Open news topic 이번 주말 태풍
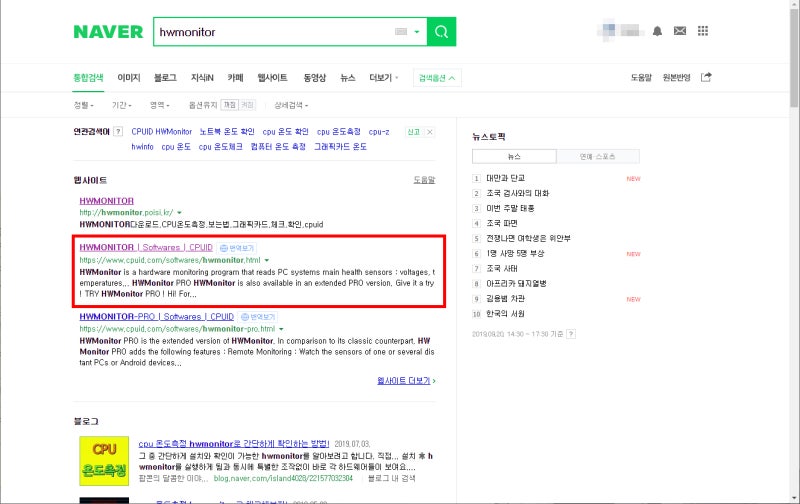800x504 pixels. 510,208
